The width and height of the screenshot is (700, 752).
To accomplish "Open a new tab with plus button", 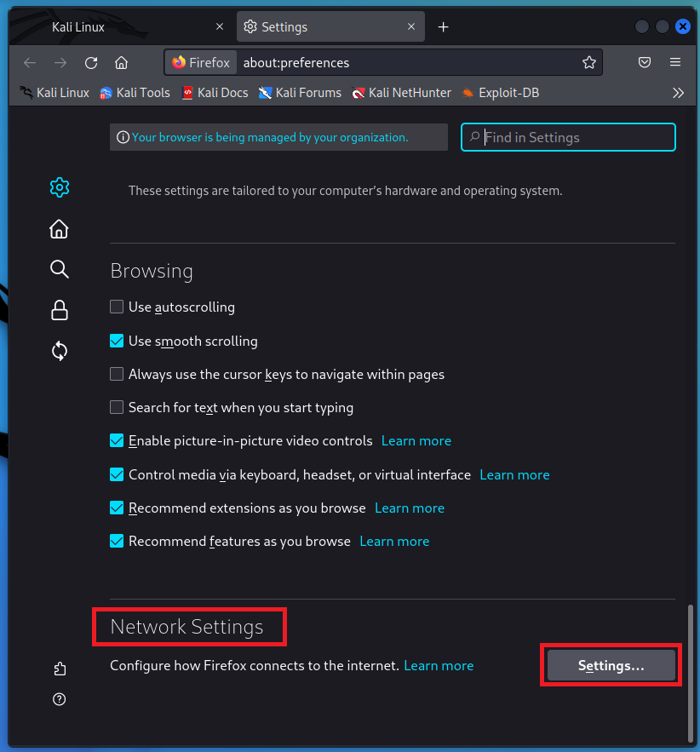I will point(444,27).
